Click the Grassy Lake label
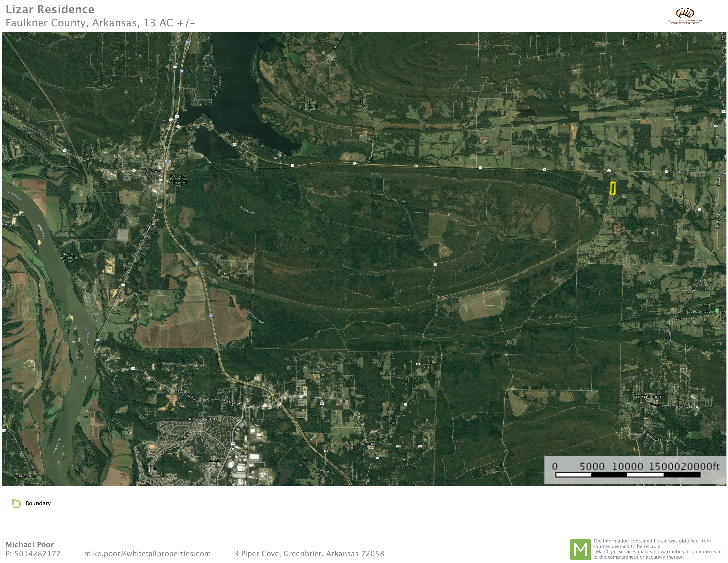This screenshot has height=563, width=728. 248,210
